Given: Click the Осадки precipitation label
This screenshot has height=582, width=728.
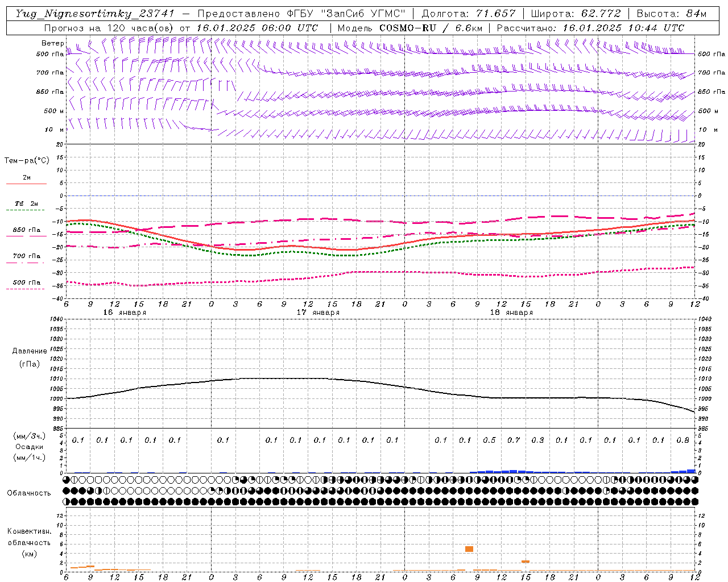Looking at the screenshot, I should [x=30, y=447].
